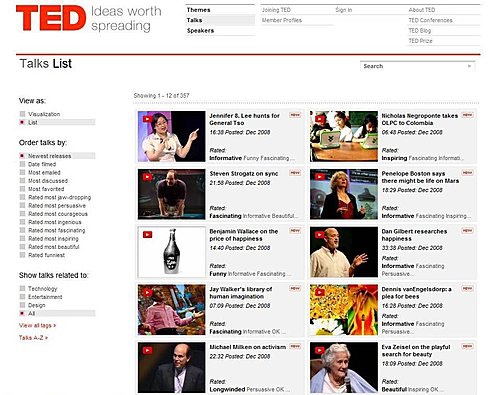
Task: Play button on Nicholas Negroponte thumbnail
Action: (320, 119)
